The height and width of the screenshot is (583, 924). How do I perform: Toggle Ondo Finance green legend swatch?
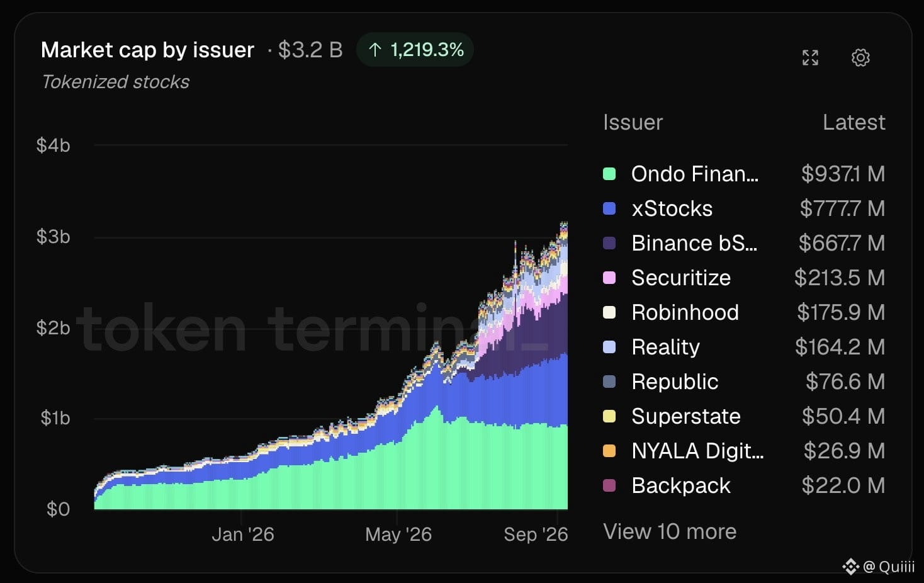609,174
